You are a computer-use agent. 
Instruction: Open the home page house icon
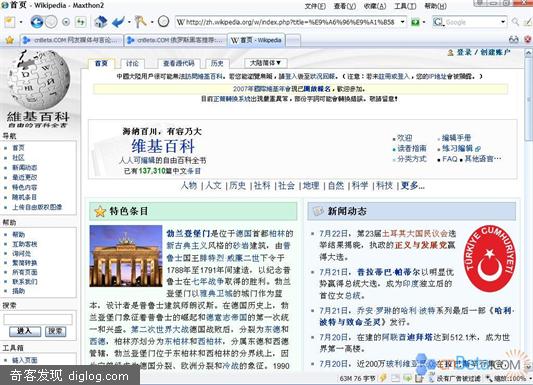tap(101, 22)
